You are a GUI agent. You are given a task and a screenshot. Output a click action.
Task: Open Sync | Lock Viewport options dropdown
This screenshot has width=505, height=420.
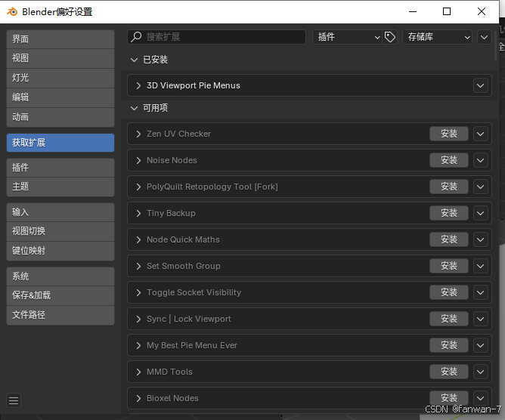coord(481,319)
